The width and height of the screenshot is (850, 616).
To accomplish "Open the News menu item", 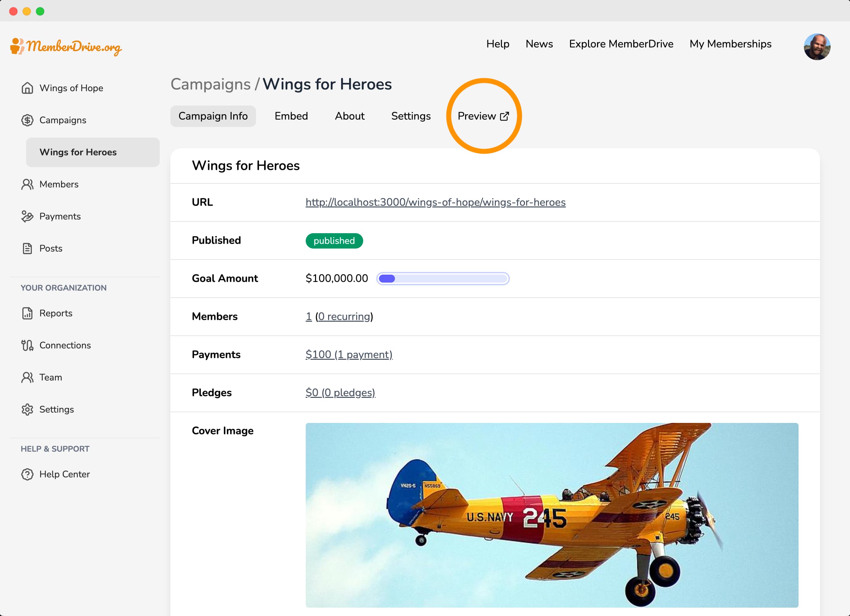I will tap(539, 44).
